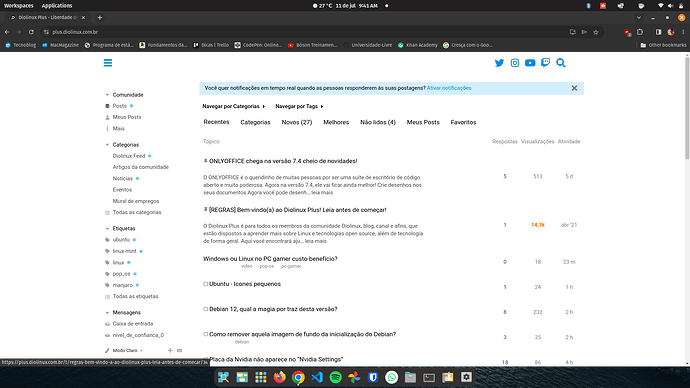Open Debian 12 magia topic
690x388 pixels.
click(x=273, y=309)
